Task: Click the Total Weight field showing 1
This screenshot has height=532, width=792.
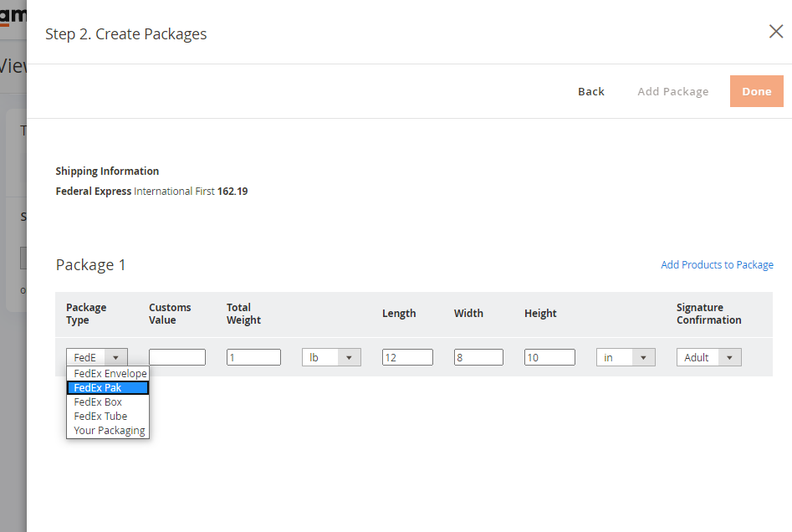Action: (253, 356)
